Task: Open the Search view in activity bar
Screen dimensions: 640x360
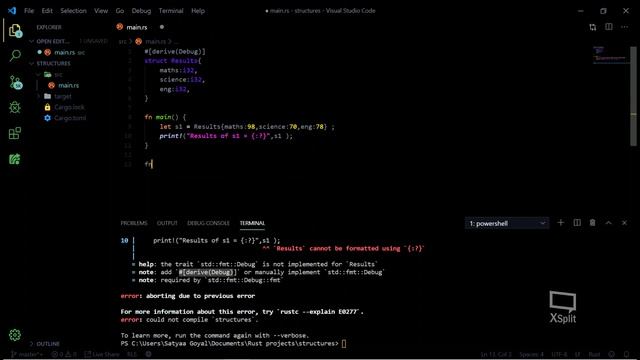Action: 15,56
